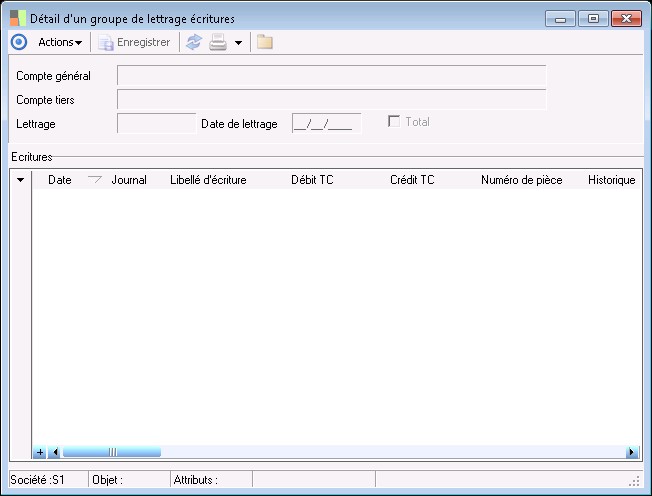Minimize the window

(x=560, y=19)
